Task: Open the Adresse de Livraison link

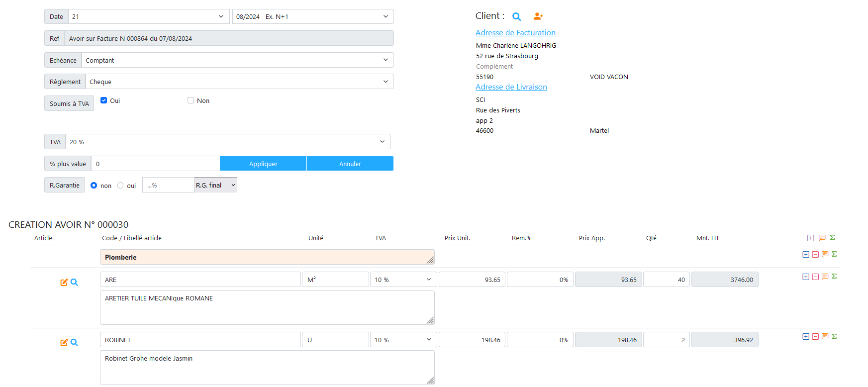Action: click(x=511, y=87)
